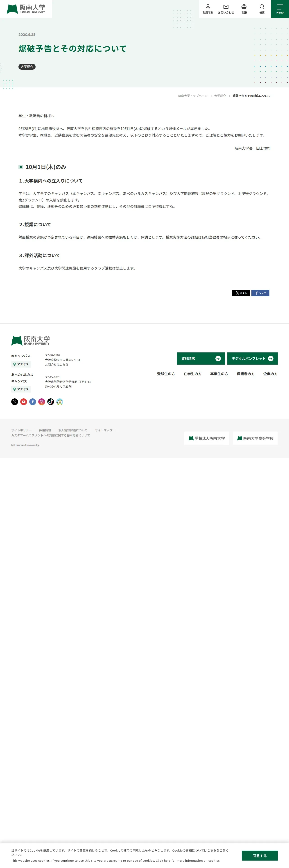
Task: Open the green MENU hamburger button
Action: click(x=280, y=9)
